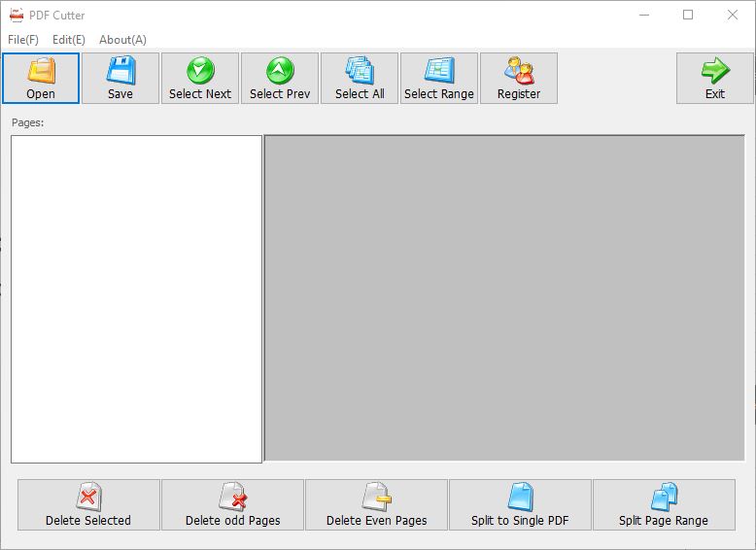Launch the Register dialog
The width and height of the screenshot is (756, 550).
pyautogui.click(x=519, y=79)
